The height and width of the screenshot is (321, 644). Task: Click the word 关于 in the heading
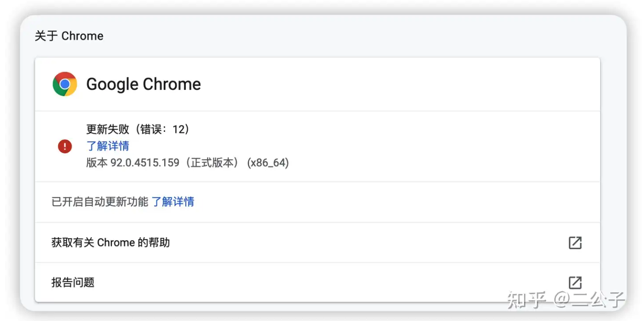pyautogui.click(x=46, y=36)
